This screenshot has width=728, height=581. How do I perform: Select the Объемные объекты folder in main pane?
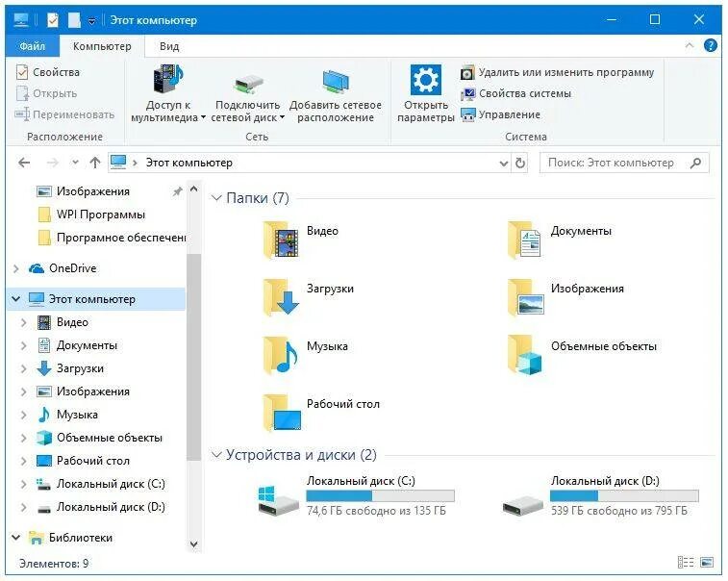[x=582, y=355]
